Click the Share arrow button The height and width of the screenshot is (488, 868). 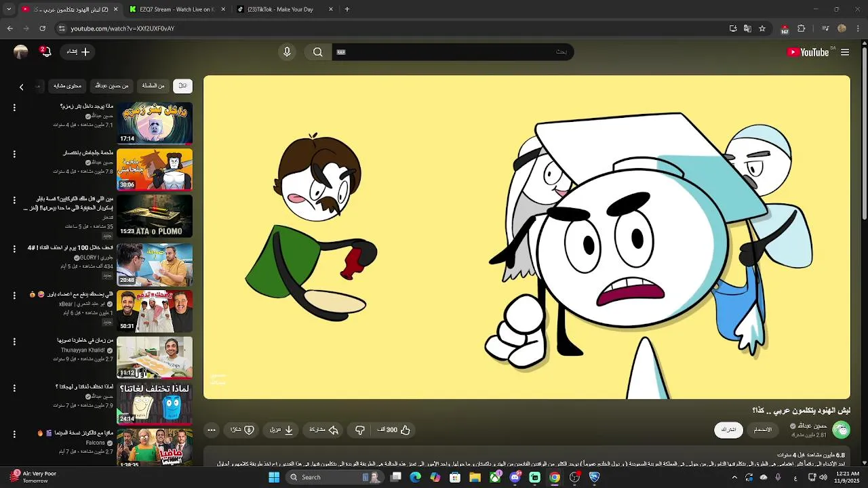(323, 430)
